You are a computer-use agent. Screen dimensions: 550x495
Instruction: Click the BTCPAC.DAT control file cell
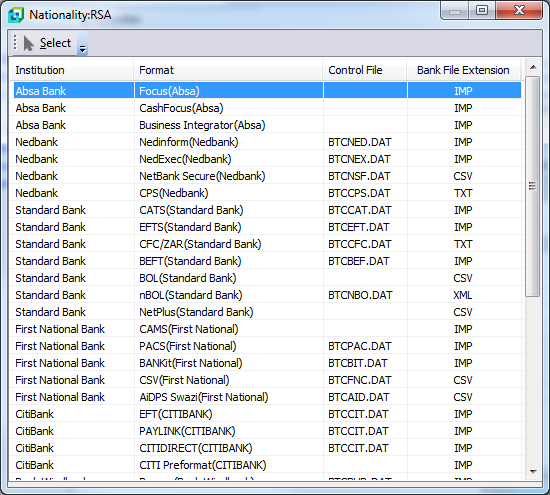tap(360, 346)
